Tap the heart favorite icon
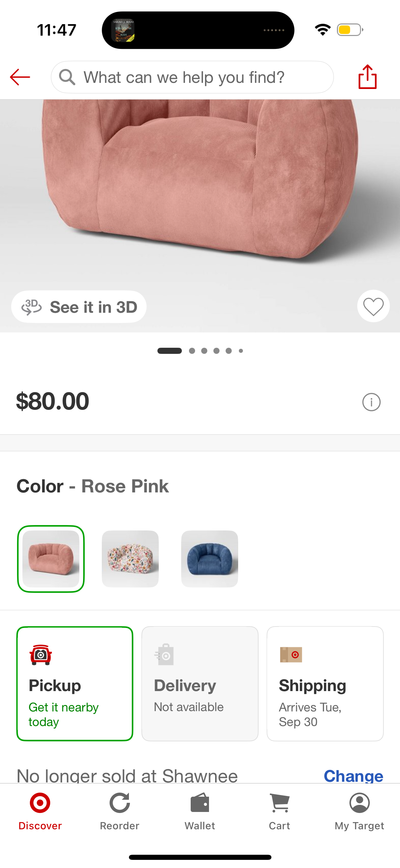The image size is (400, 868). point(373,306)
